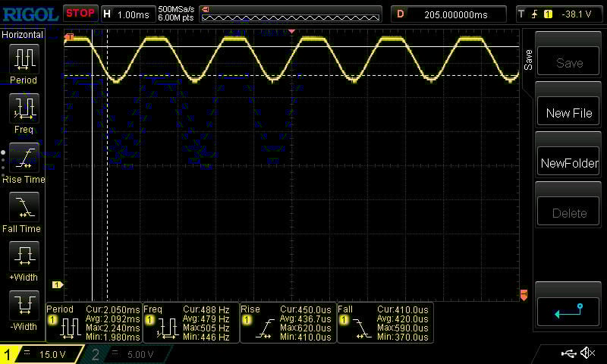This screenshot has width=607, height=364.
Task: Select the Fall Time measurement icon
Action: 23,207
